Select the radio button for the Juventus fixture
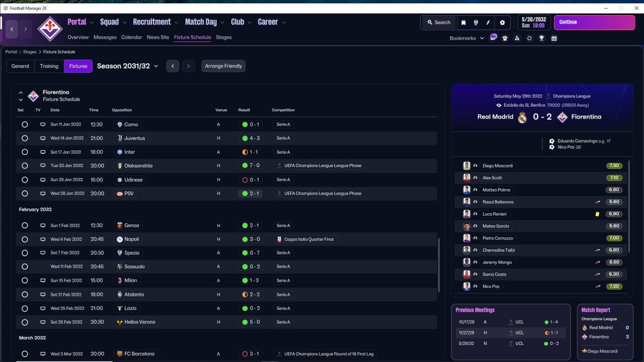This screenshot has height=362, width=644. click(25, 138)
